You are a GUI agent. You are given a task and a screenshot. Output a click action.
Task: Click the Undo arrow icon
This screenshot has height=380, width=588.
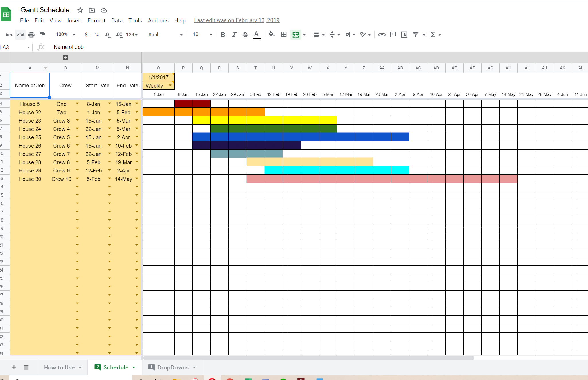point(9,35)
